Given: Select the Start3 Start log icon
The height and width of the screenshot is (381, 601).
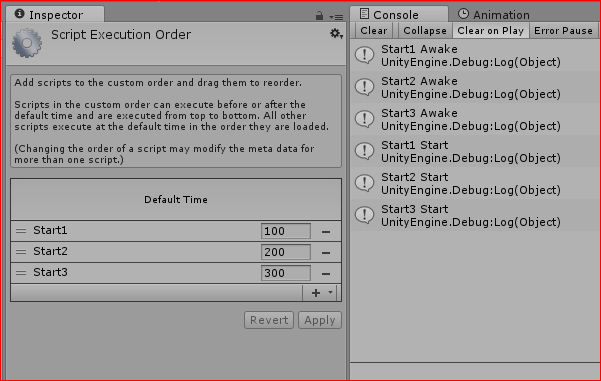Looking at the screenshot, I should 365,215.
